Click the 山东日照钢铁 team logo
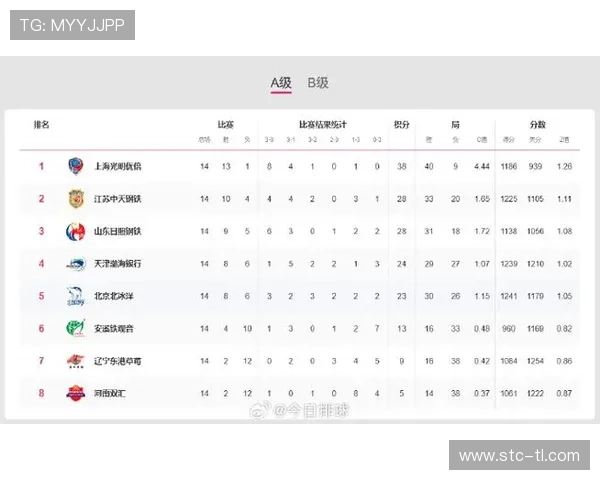 [76, 232]
